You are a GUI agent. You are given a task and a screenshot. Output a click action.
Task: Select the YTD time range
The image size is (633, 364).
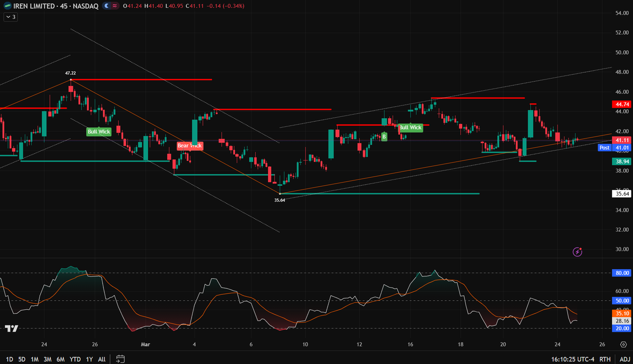[75, 359]
